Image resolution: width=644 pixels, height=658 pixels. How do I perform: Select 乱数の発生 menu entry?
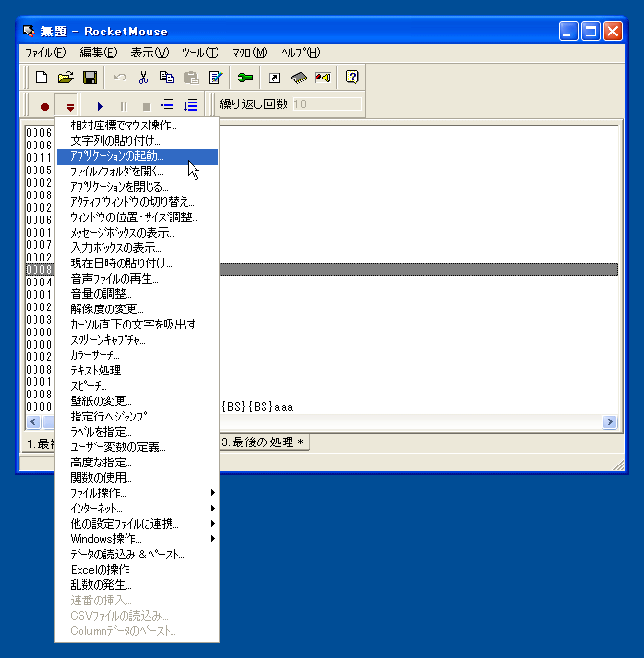pos(137,585)
